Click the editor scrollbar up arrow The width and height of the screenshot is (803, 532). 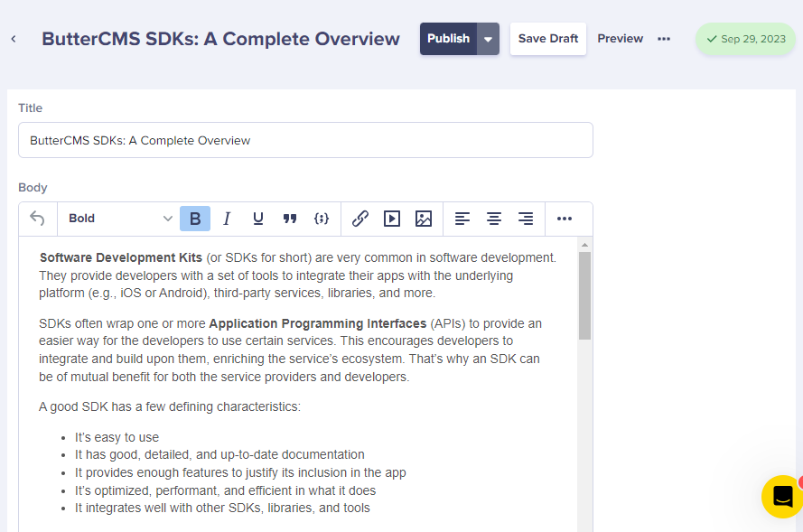[584, 245]
